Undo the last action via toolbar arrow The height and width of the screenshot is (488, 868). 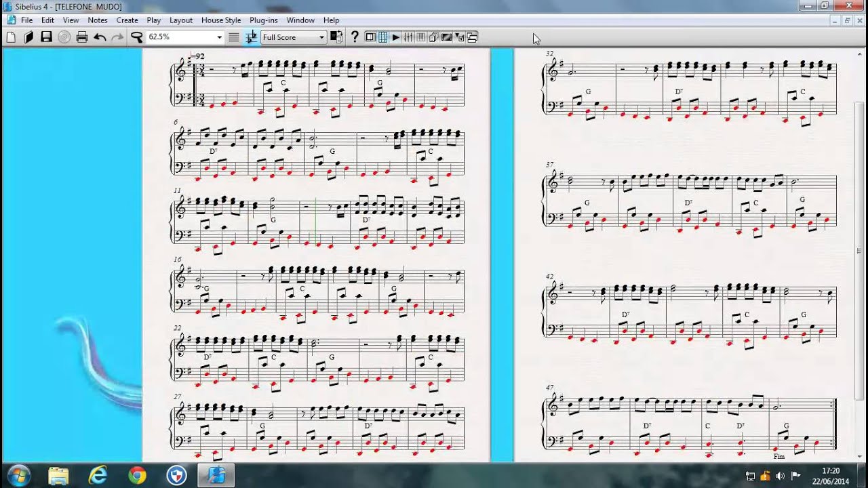point(100,37)
